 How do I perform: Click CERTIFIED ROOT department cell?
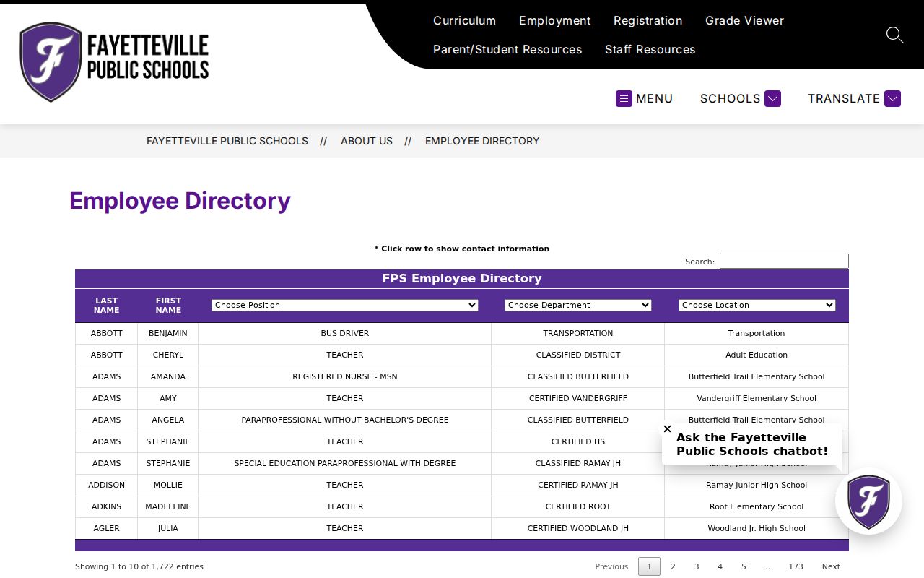click(x=578, y=506)
